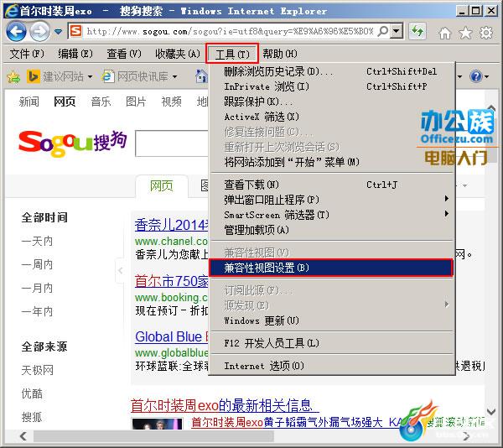Click the blue Help question mark icon
Viewport: 503px width, 448px height.
[476, 76]
